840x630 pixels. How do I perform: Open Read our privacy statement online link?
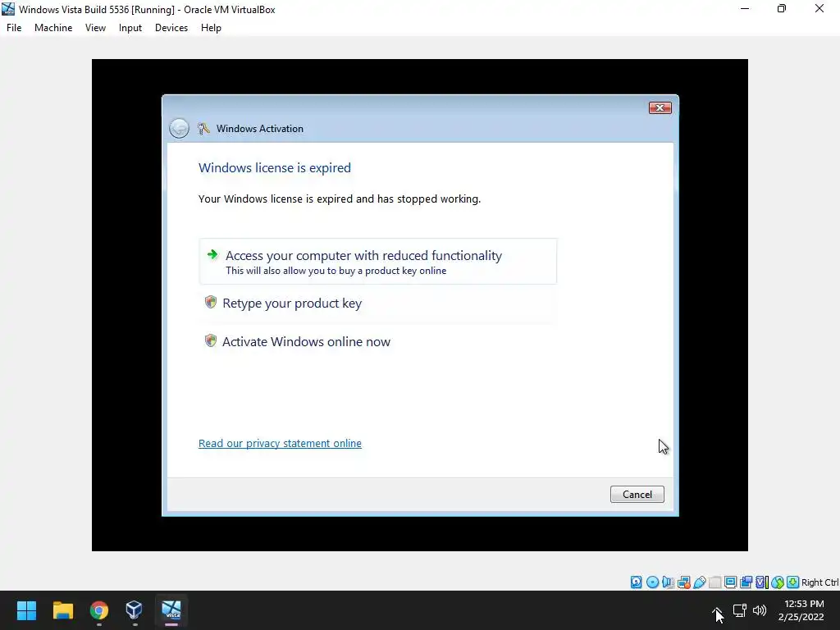(280, 443)
